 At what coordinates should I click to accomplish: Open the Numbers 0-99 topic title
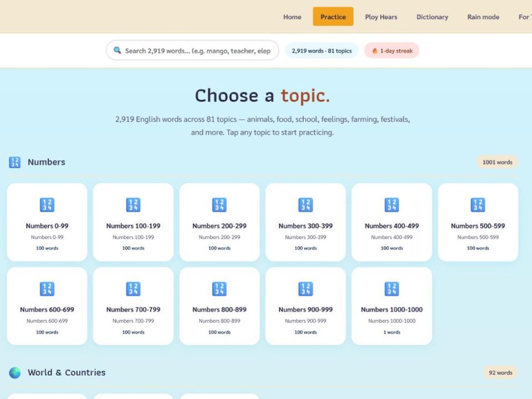pyautogui.click(x=47, y=226)
